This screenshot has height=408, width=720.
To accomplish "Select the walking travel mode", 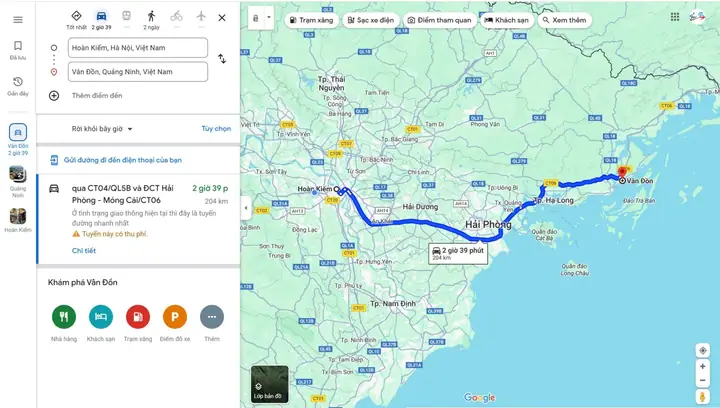I will [151, 17].
